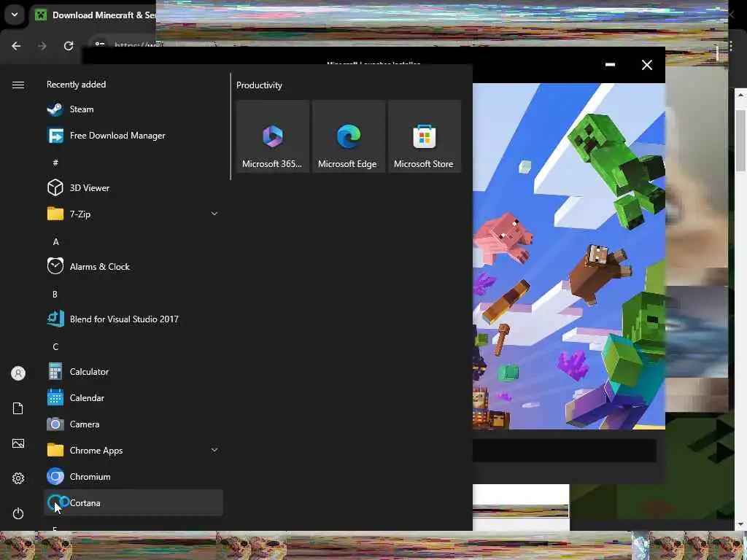This screenshot has width=747, height=560.
Task: Switch to Download Minecraft browser tab
Action: point(96,15)
